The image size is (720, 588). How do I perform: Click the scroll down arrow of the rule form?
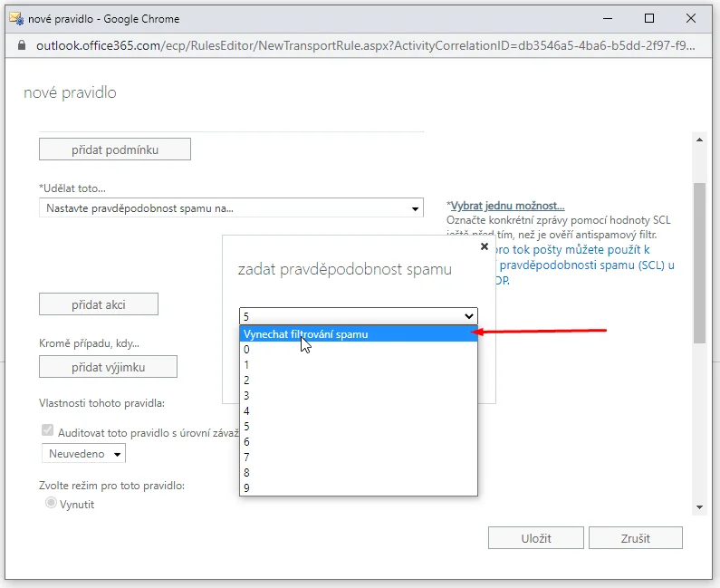point(699,507)
